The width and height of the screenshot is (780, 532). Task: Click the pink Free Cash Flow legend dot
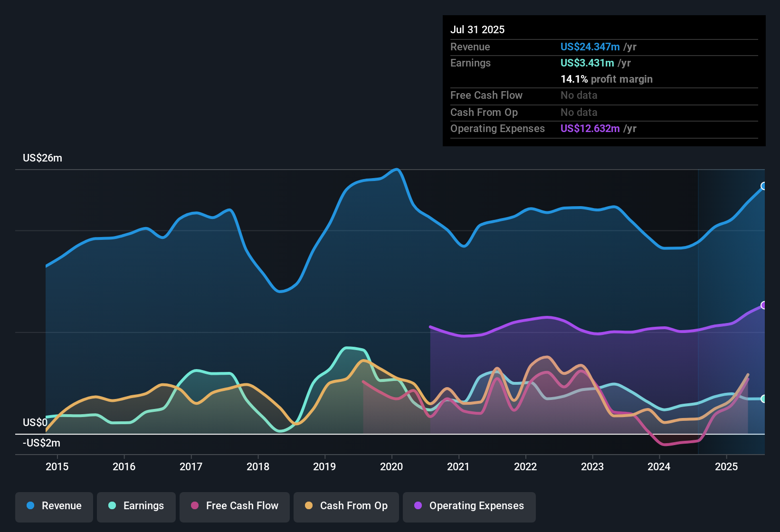click(x=195, y=506)
